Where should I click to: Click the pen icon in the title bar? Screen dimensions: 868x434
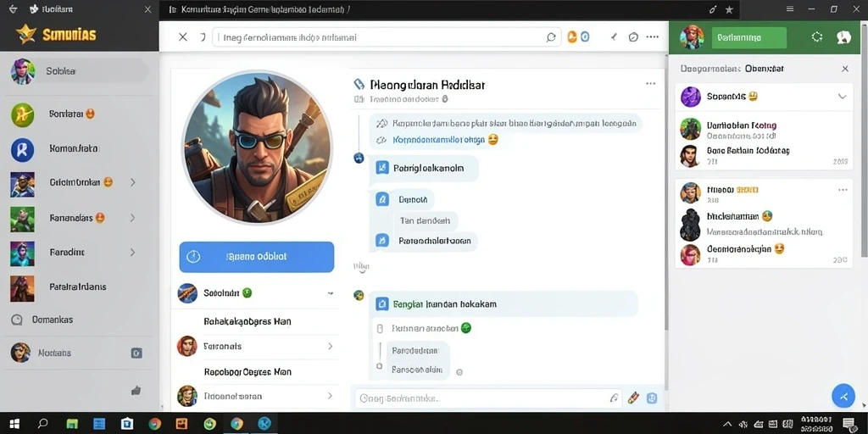pos(713,9)
